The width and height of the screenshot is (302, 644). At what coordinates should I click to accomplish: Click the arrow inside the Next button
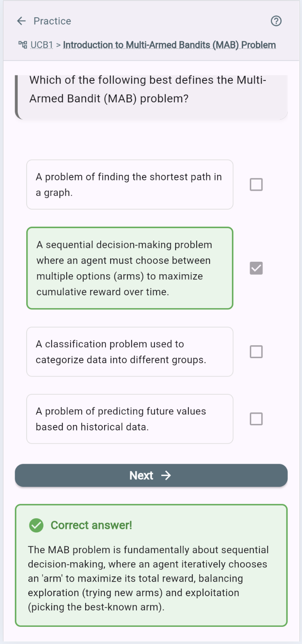point(166,475)
